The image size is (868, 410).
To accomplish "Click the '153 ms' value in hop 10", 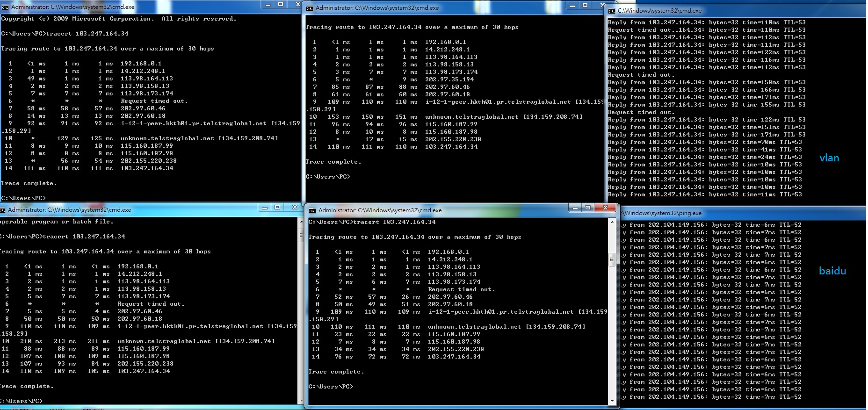I will click(x=339, y=117).
